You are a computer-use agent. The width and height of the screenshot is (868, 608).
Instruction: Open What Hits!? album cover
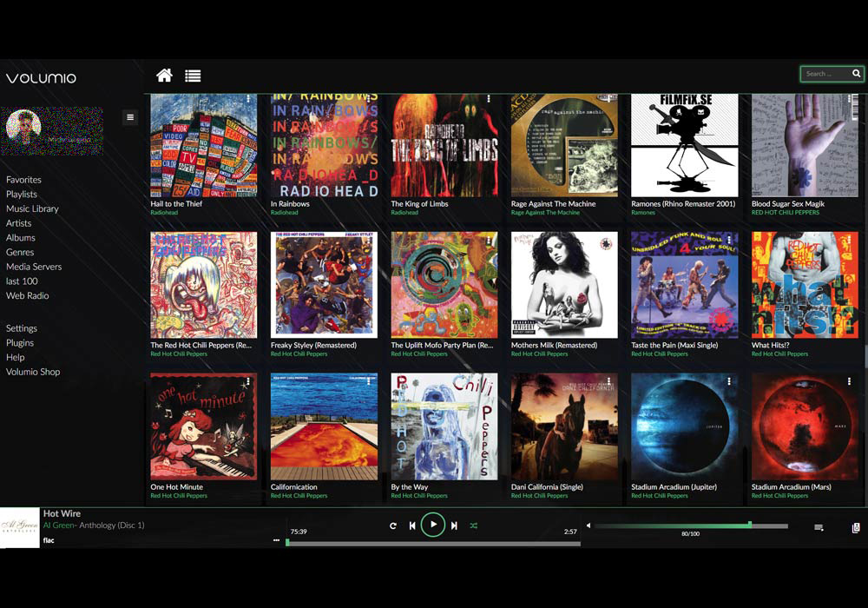pos(805,285)
